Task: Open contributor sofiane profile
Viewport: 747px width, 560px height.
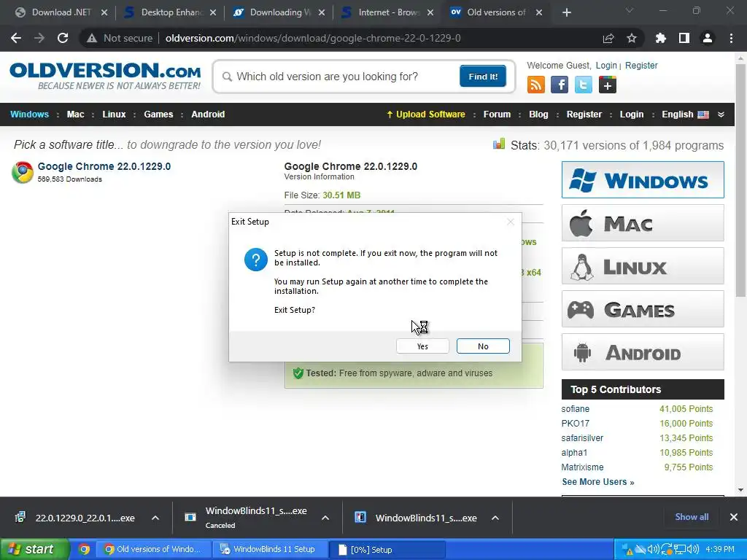Action: (575, 409)
